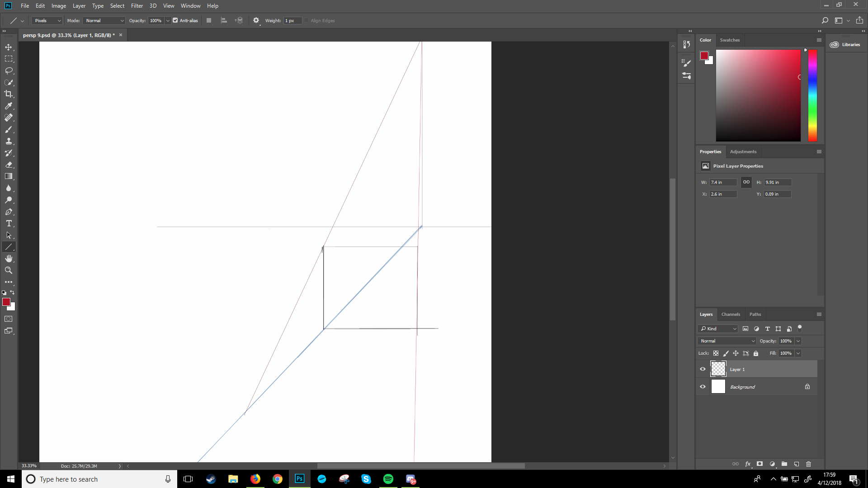Viewport: 868px width, 488px height.
Task: Hide the Background layer visibility
Action: (703, 386)
